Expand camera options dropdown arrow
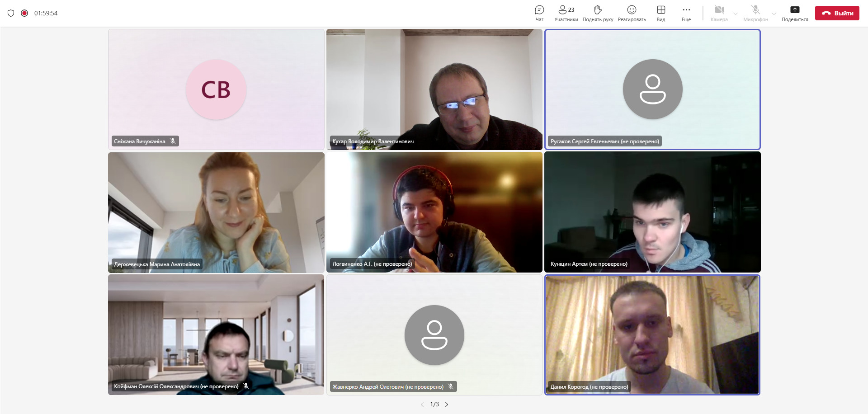Viewport: 868px width, 414px height. tap(736, 14)
